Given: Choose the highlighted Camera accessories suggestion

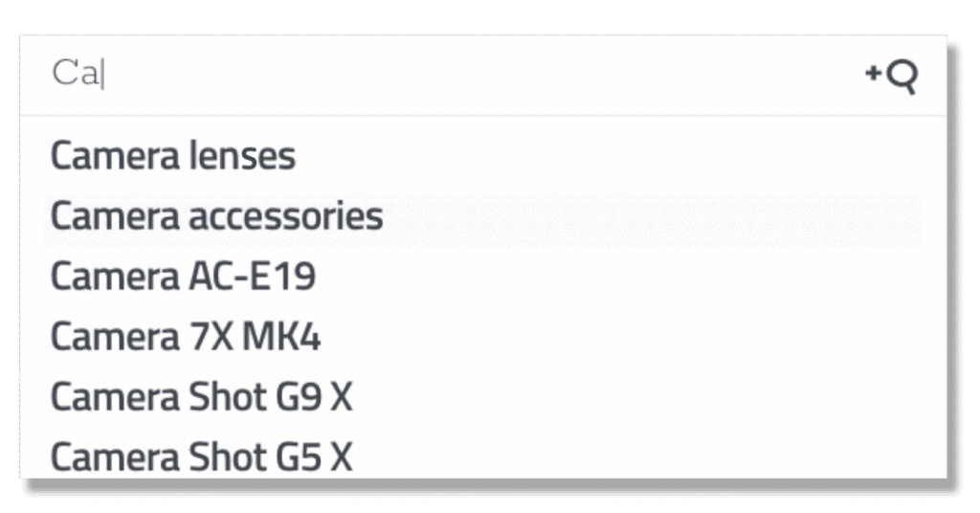Looking at the screenshot, I should pos(216,217).
